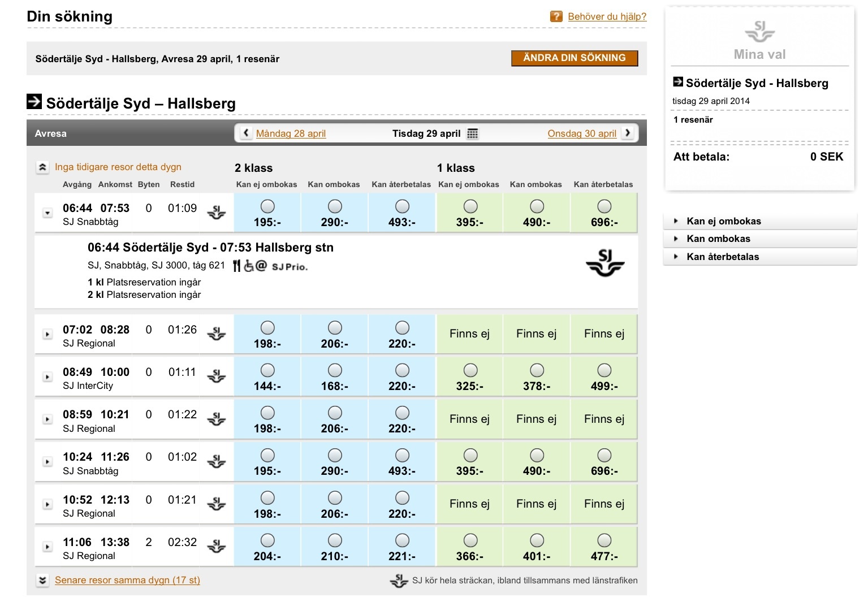Expand the Kan återbetalas info section

pos(722,257)
